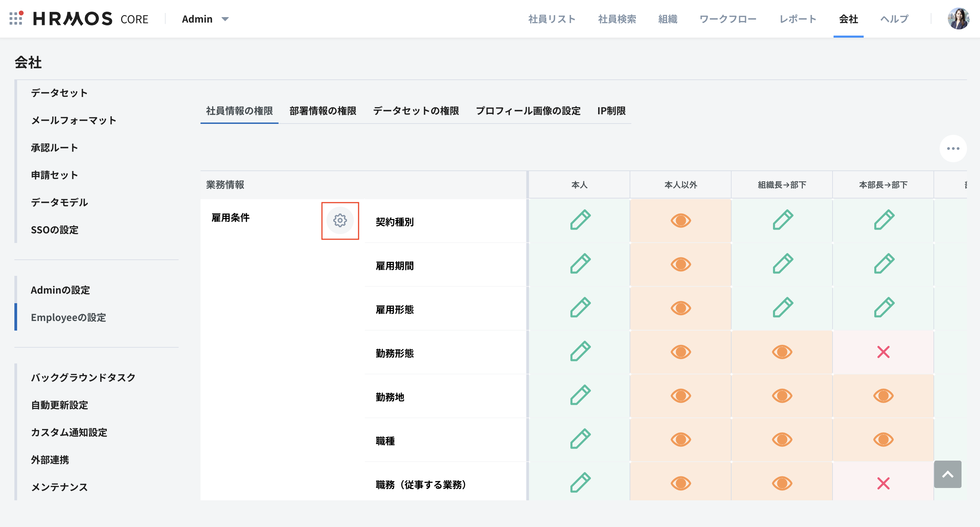The width and height of the screenshot is (980, 527).
Task: Go to 承認ルート sidebar link
Action: (54, 147)
